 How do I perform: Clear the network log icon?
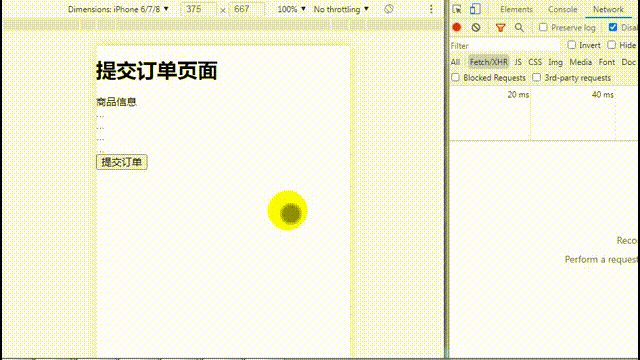coord(476,27)
